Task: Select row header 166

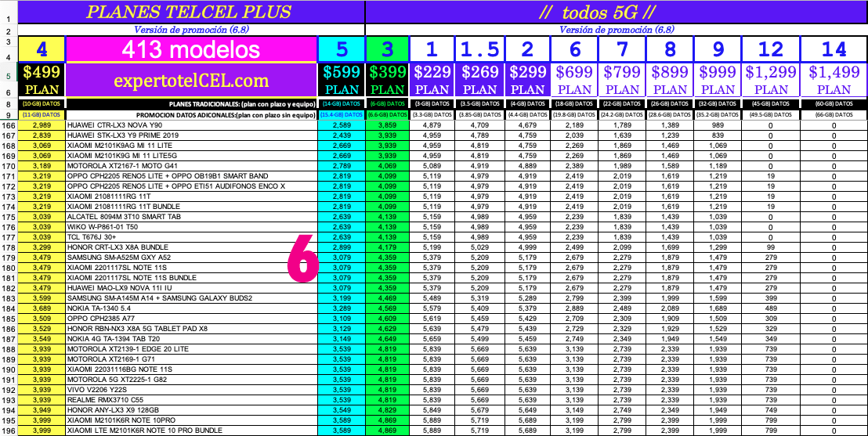Action: point(9,125)
